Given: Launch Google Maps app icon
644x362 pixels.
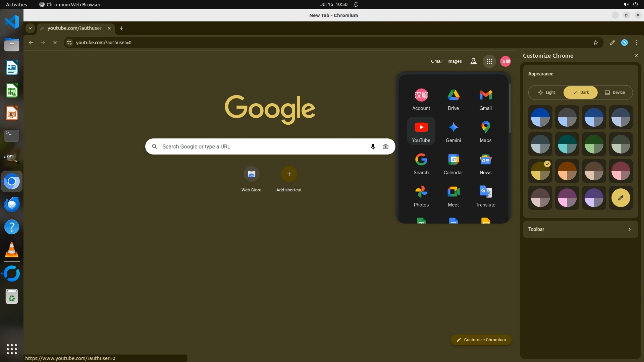Looking at the screenshot, I should point(485,131).
